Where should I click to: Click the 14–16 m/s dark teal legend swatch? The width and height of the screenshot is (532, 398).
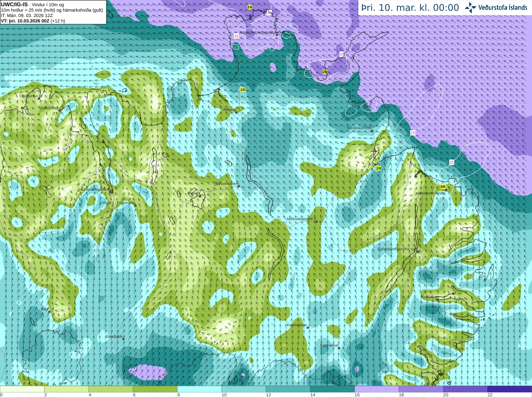[x=332, y=389]
